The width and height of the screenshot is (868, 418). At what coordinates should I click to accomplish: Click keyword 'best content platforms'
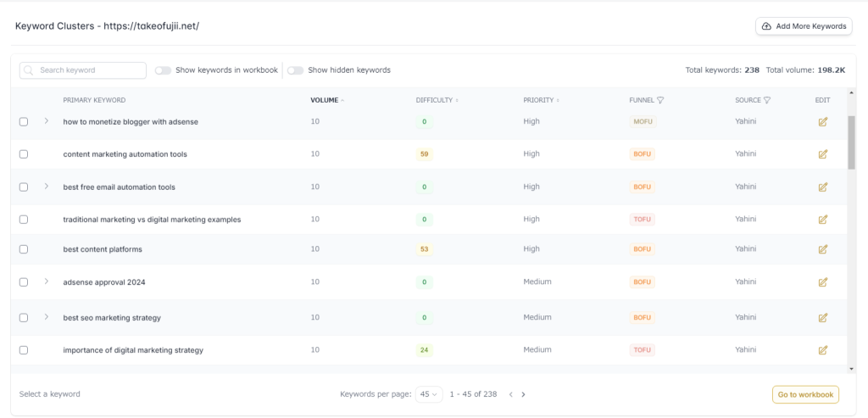pyautogui.click(x=103, y=249)
